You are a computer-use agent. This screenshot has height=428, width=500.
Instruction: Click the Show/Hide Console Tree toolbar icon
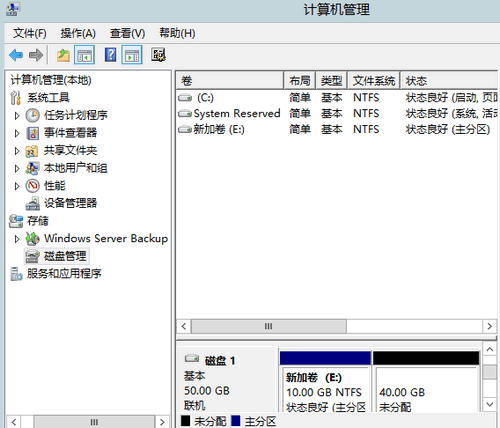click(x=84, y=55)
